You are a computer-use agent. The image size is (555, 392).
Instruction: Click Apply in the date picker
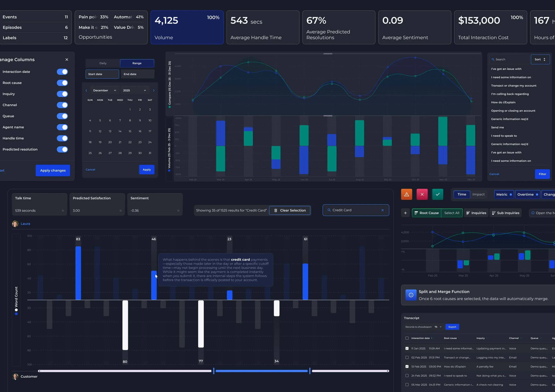tap(147, 170)
